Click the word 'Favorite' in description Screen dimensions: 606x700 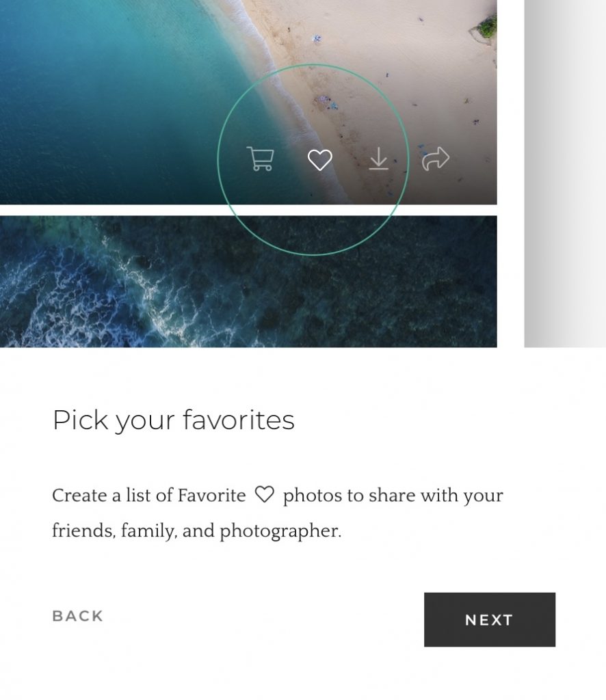[211, 495]
